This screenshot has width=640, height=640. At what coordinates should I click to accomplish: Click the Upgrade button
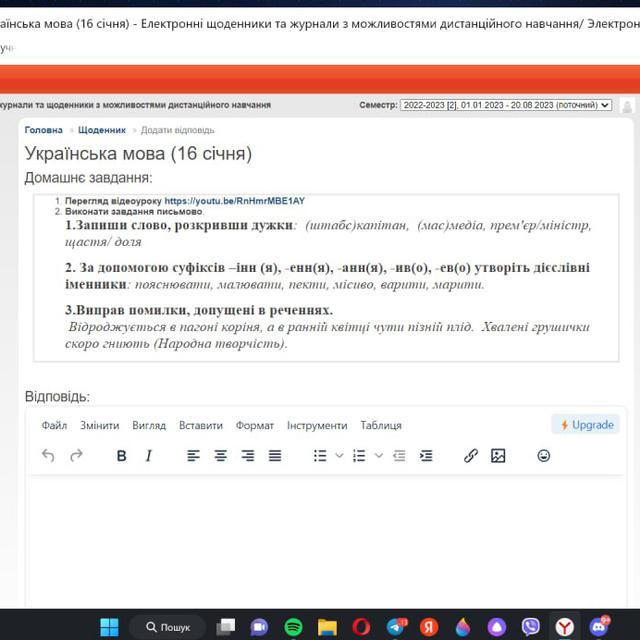[586, 425]
